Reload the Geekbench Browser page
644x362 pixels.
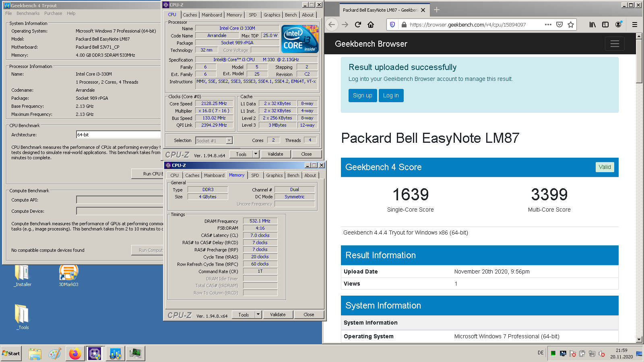pos(358,25)
